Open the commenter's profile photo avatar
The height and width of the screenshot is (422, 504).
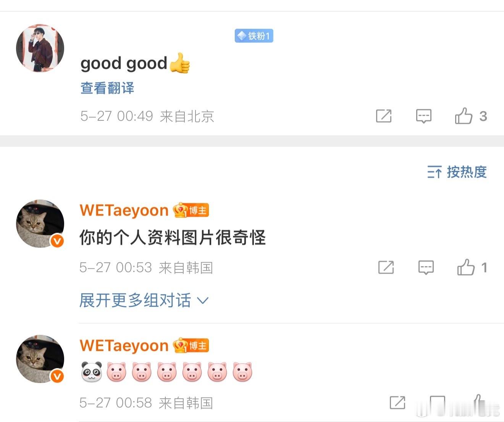point(40,48)
